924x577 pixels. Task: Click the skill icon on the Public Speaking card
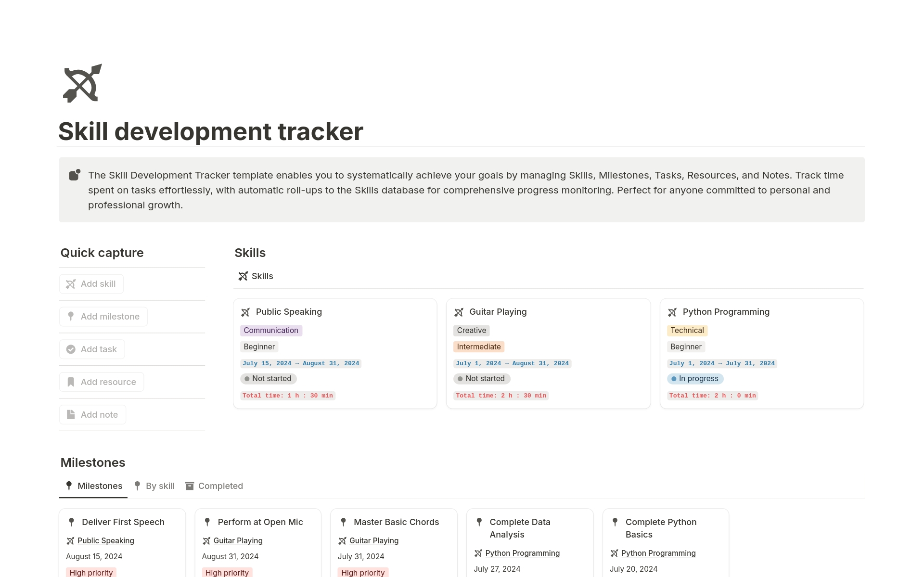246,312
